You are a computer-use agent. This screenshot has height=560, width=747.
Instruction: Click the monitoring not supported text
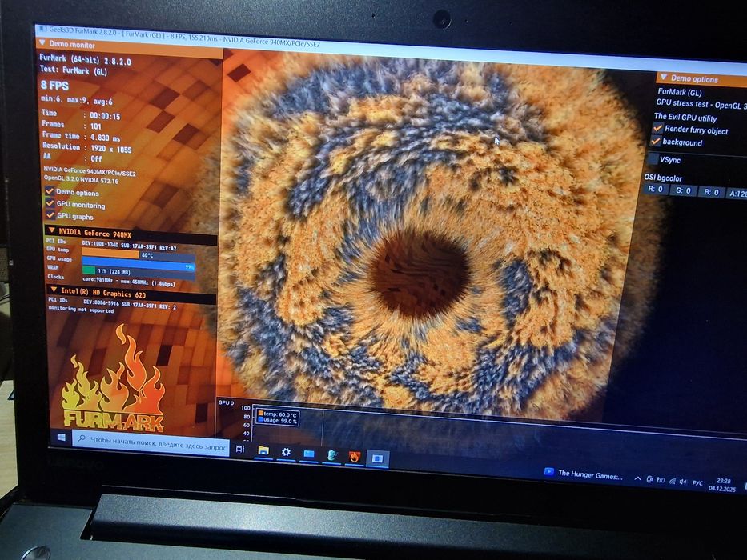pyautogui.click(x=81, y=310)
